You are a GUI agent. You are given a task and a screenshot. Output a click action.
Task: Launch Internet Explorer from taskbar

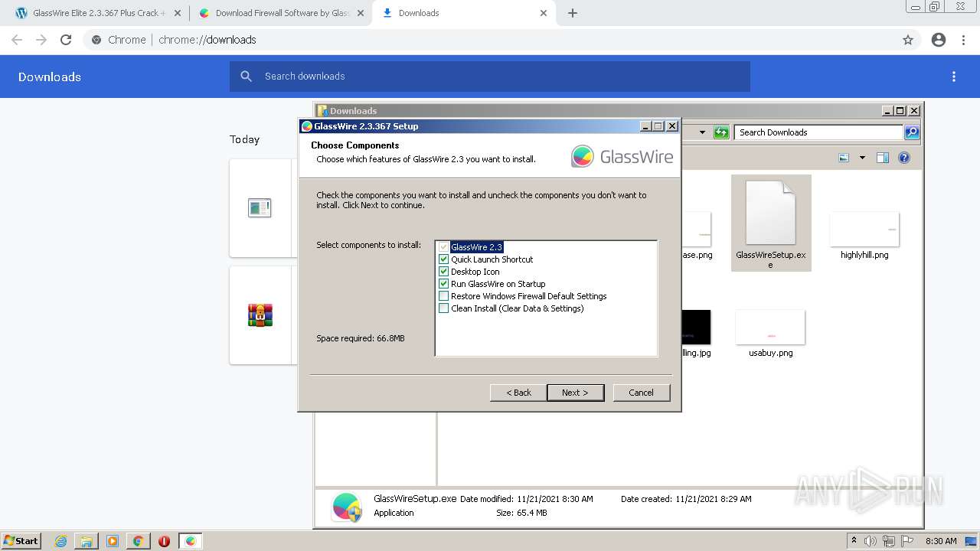(60, 541)
